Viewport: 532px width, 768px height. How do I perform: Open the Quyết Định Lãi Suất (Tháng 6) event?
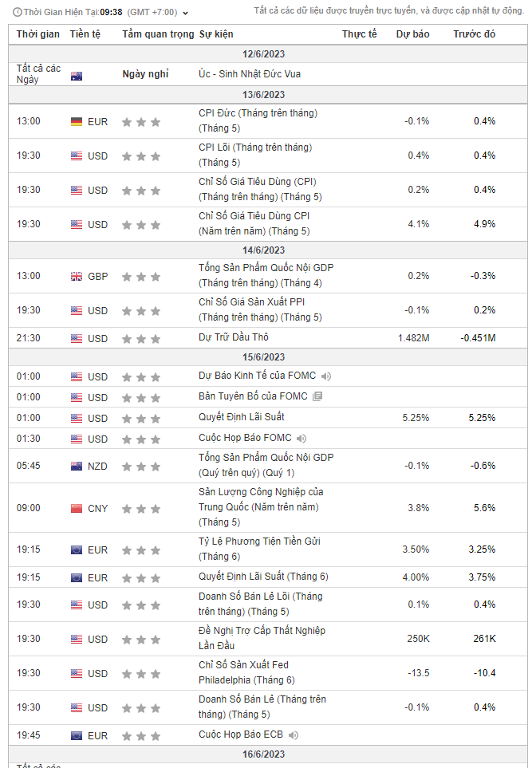coord(263,577)
